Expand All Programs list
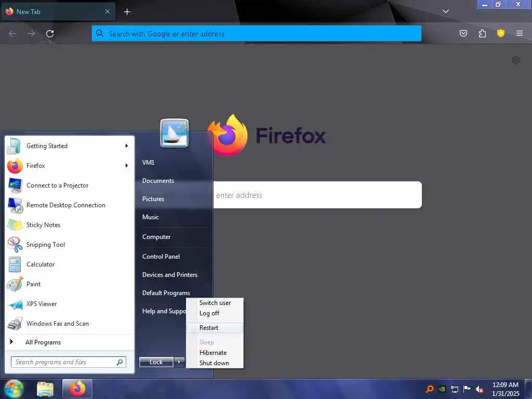Image resolution: width=532 pixels, height=399 pixels. pos(70,342)
